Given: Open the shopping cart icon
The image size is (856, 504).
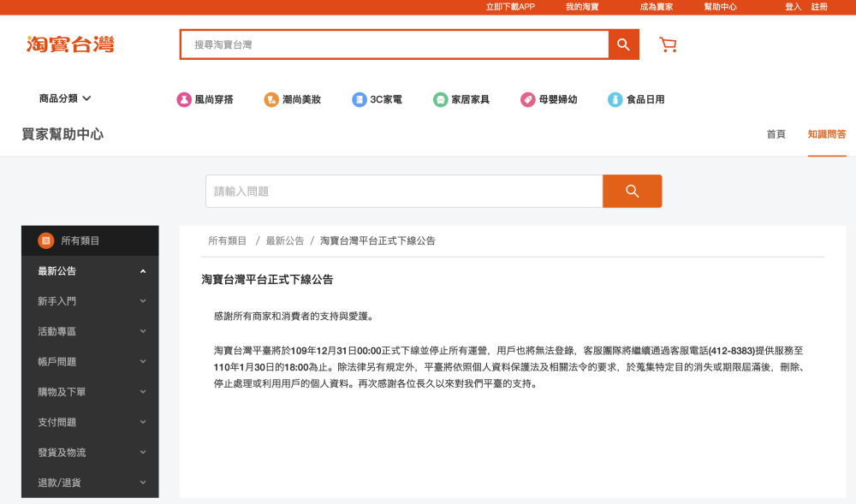Looking at the screenshot, I should [668, 44].
